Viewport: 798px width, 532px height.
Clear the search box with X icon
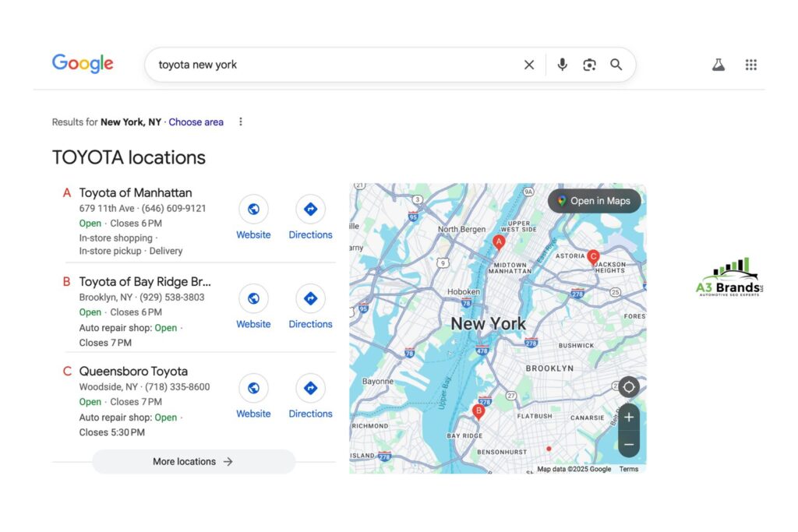pos(529,65)
